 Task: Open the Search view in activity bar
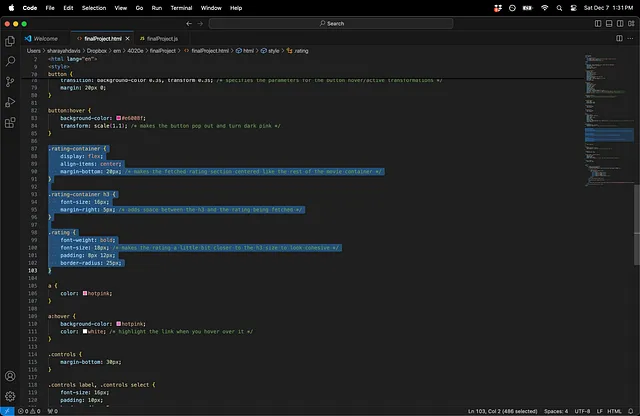click(11, 61)
